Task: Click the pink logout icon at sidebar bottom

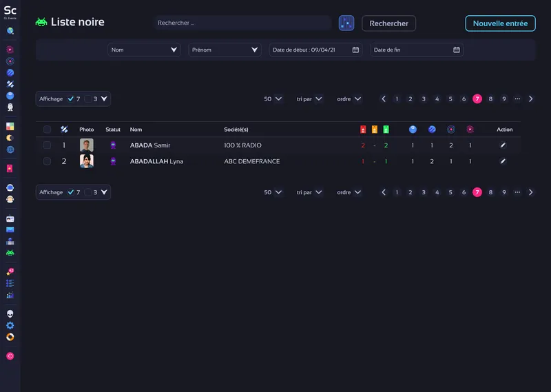Action: (10, 356)
